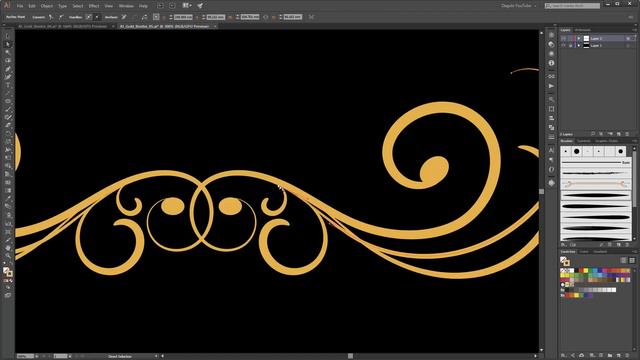640x360 pixels.
Task: Select the Type tool
Action: (8, 85)
